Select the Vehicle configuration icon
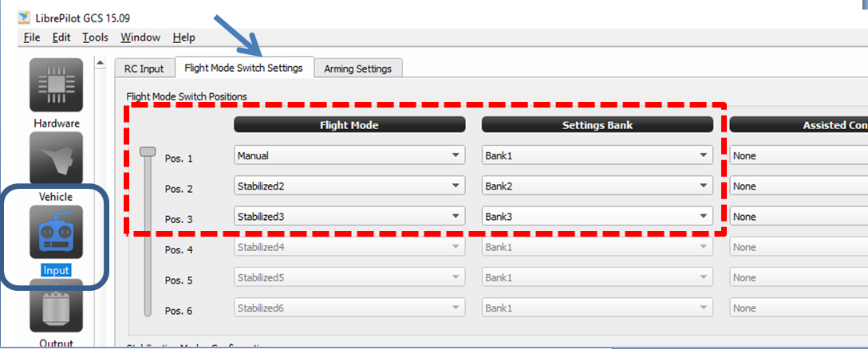 click(57, 159)
